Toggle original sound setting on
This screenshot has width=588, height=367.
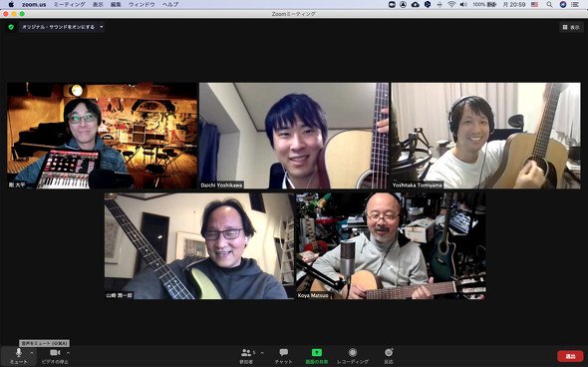click(58, 27)
